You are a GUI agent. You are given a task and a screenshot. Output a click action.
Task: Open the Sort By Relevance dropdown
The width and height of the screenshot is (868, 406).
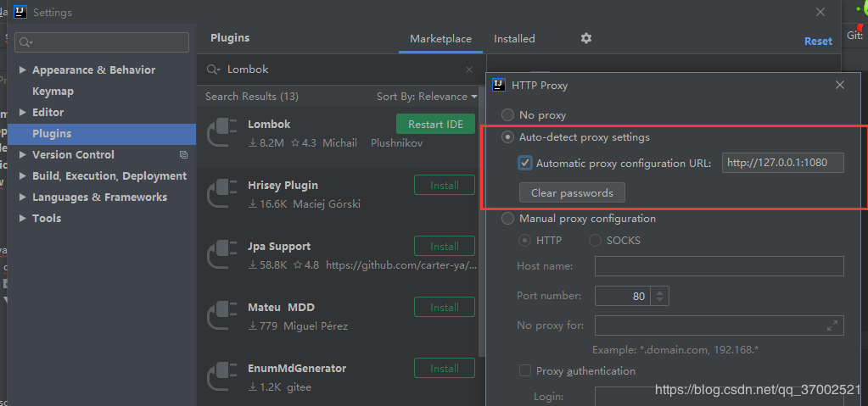pyautogui.click(x=427, y=97)
